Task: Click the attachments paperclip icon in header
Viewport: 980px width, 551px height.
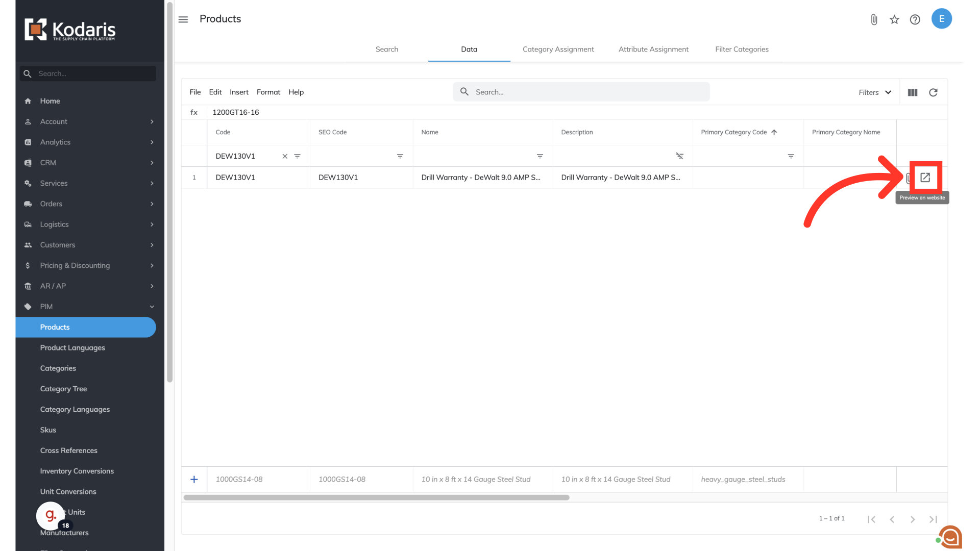Action: coord(874,19)
